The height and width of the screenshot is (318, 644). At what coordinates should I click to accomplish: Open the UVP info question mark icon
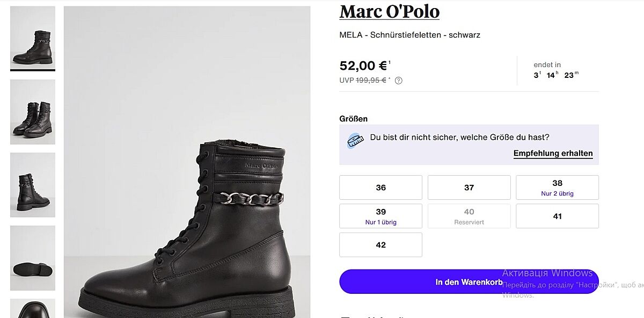398,81
